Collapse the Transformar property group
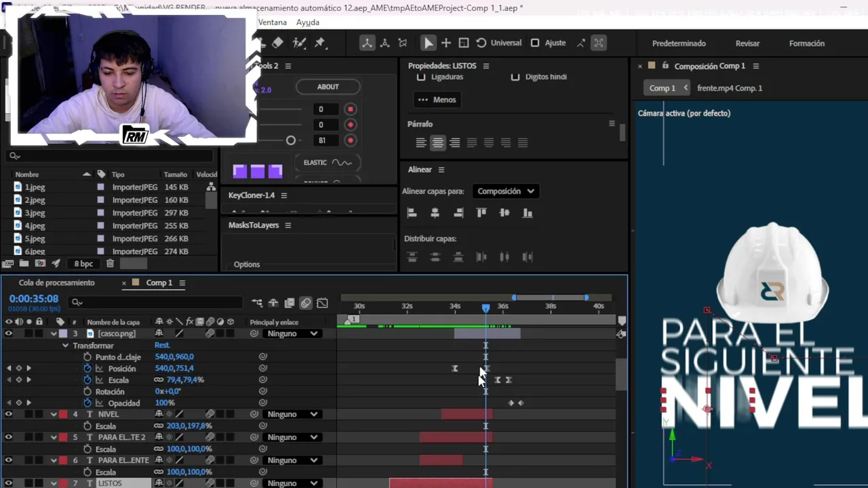The height and width of the screenshot is (488, 868). [66, 346]
